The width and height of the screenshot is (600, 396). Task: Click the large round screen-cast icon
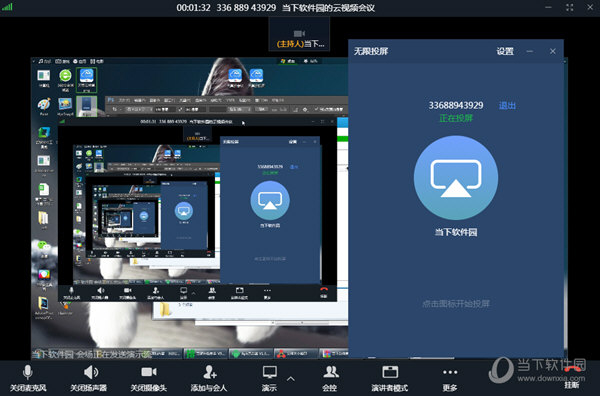click(456, 178)
